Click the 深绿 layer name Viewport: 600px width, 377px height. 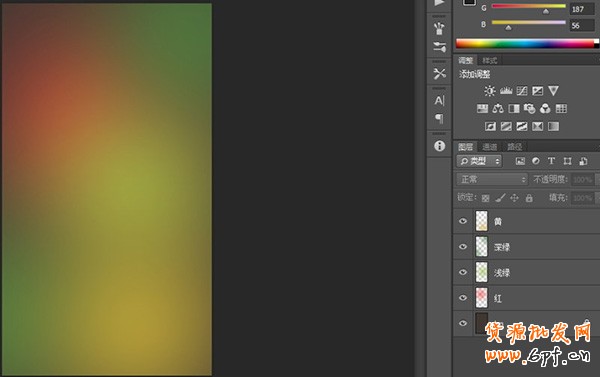(x=502, y=247)
